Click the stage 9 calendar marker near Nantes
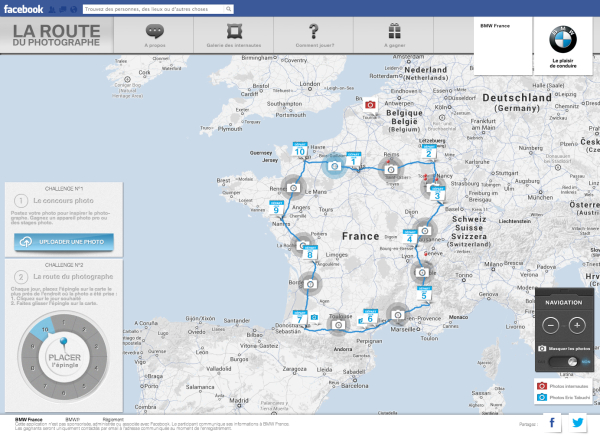Viewport: 600px width, 436px height. pos(276,208)
